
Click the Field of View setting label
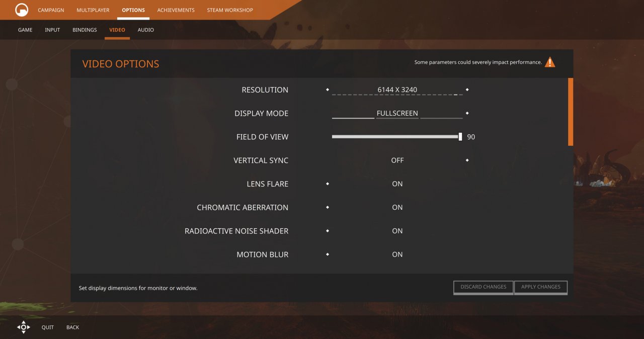[x=263, y=137]
